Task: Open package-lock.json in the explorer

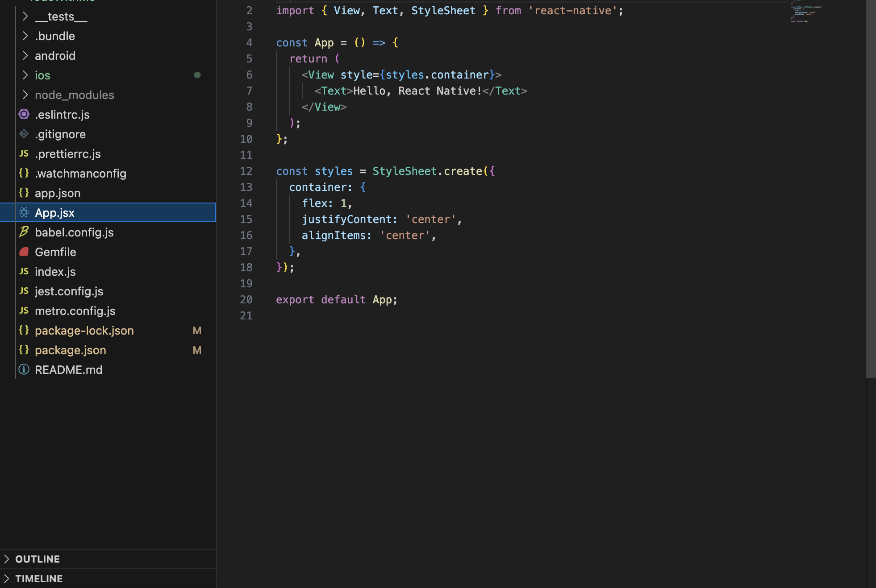Action: [x=84, y=331]
